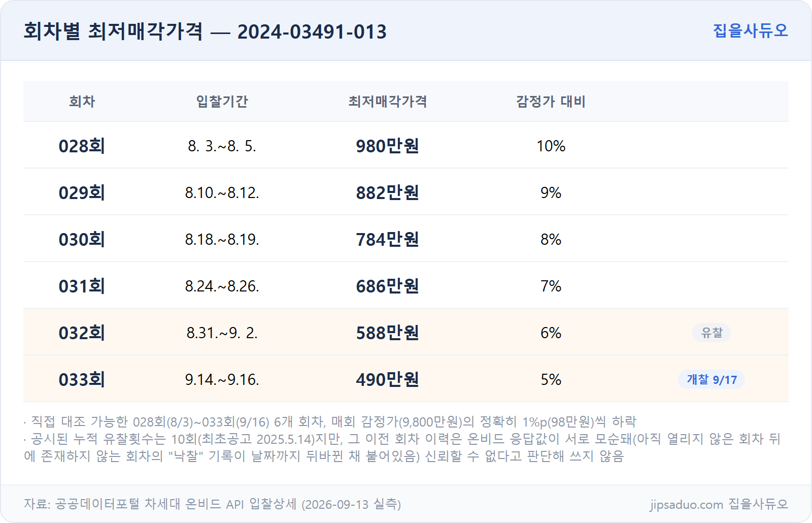The image size is (812, 523).
Task: Select the 최저매각가격 column header
Action: [387, 102]
